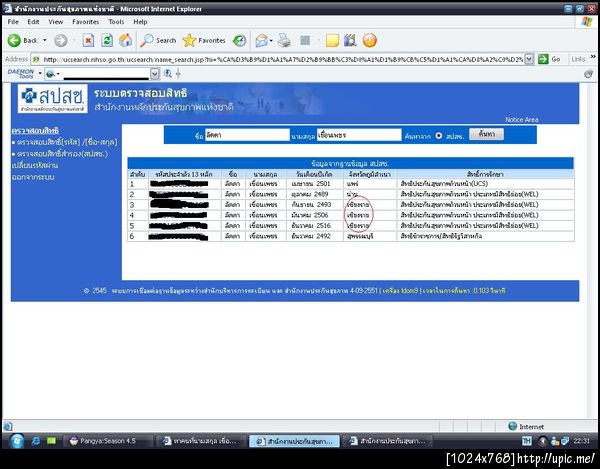Screen dimensions: 600x469
Task: Select row 6 province cell สุพรรณบุรี
Action: (x=370, y=236)
